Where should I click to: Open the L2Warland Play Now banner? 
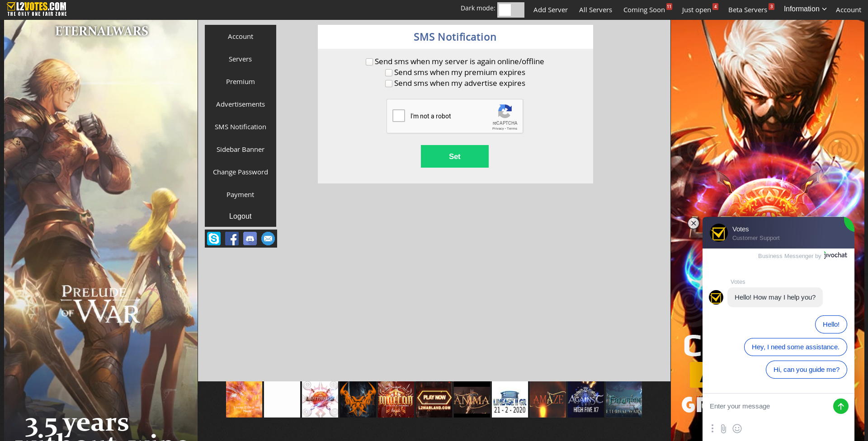click(434, 399)
